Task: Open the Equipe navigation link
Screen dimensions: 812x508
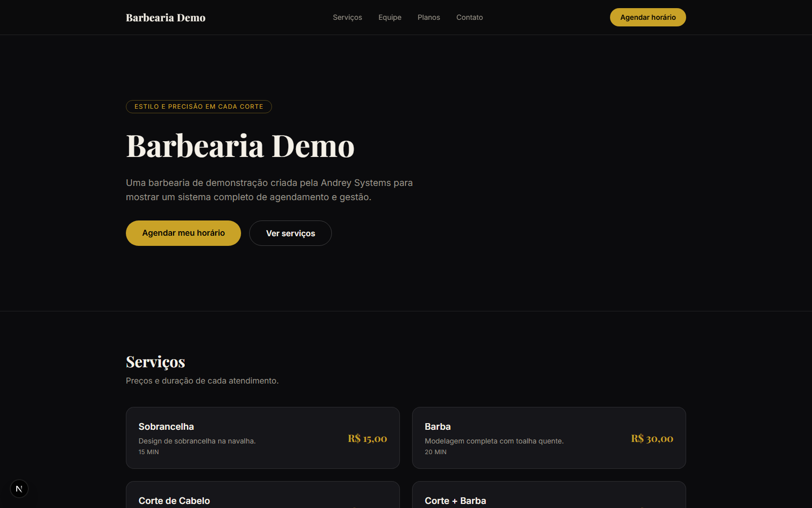Action: click(x=390, y=17)
